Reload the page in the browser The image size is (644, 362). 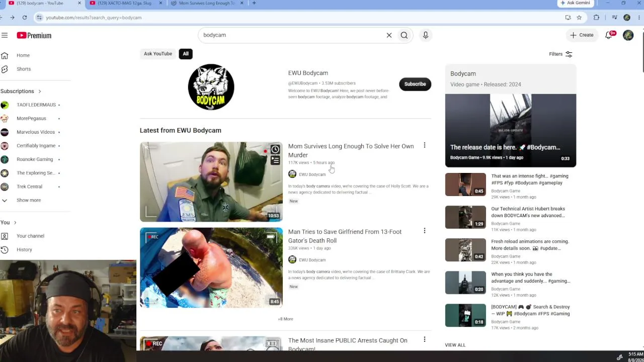coord(24,18)
